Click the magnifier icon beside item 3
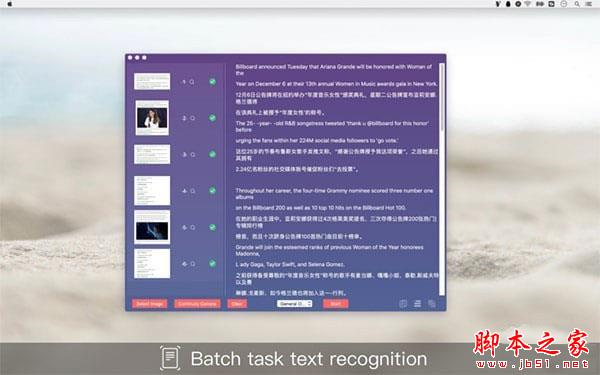This screenshot has width=600, height=375. (x=192, y=155)
